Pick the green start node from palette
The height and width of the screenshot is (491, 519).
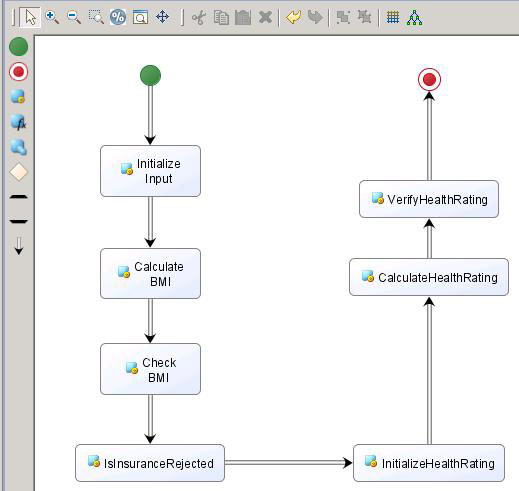[19, 46]
